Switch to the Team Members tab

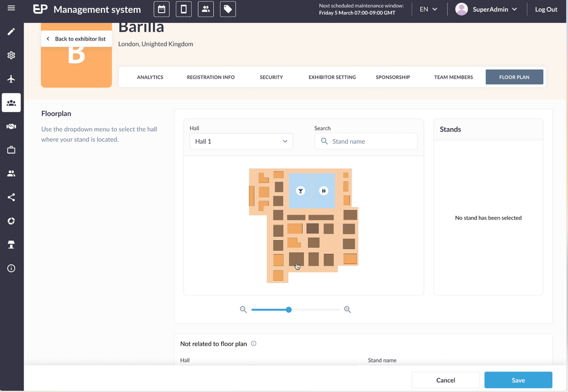pyautogui.click(x=453, y=77)
